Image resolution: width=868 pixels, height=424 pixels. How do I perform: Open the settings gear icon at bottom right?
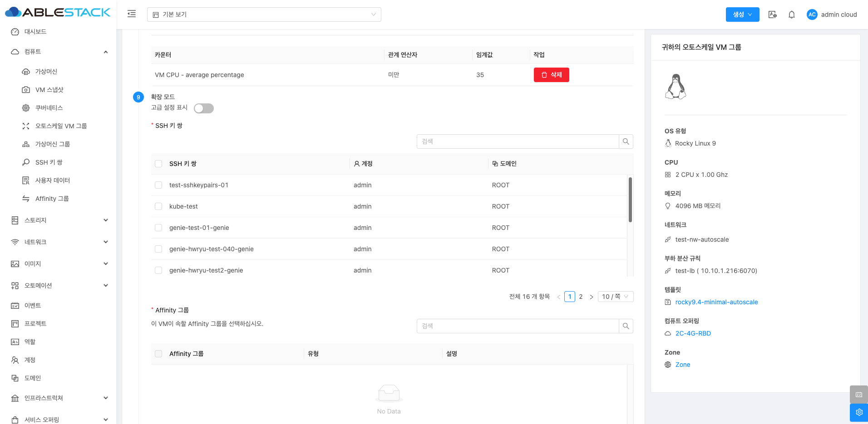tap(858, 412)
